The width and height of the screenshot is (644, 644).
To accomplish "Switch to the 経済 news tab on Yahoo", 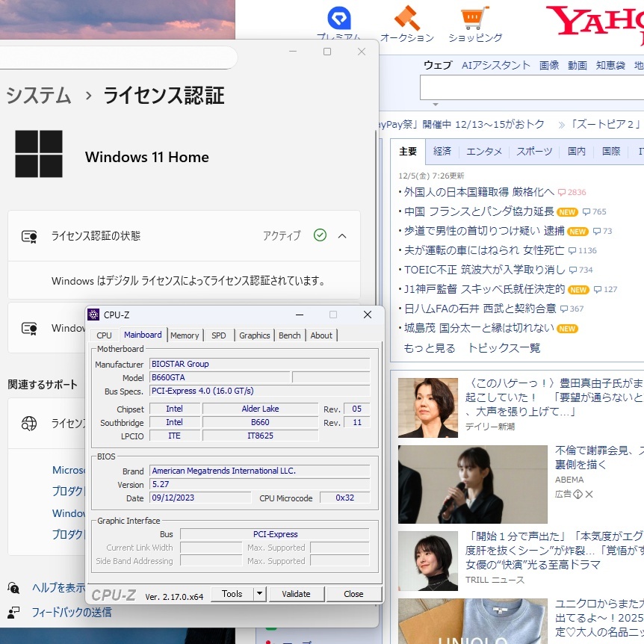I will tap(442, 151).
